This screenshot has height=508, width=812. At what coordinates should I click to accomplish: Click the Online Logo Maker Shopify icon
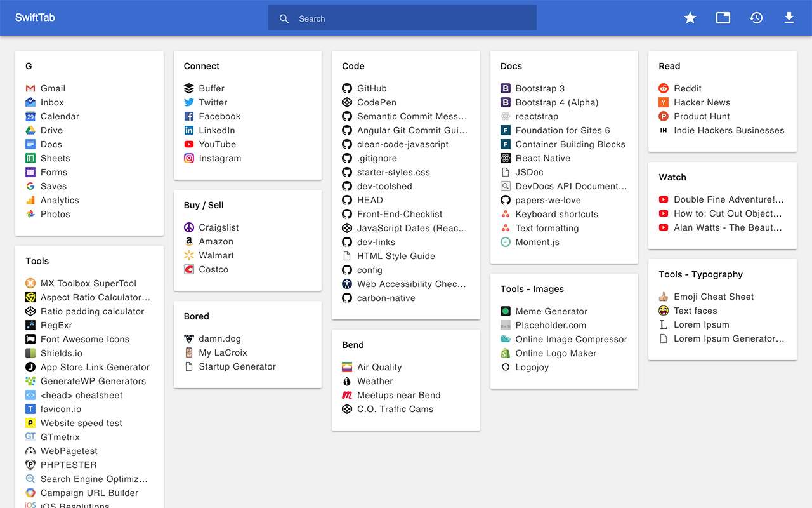506,353
